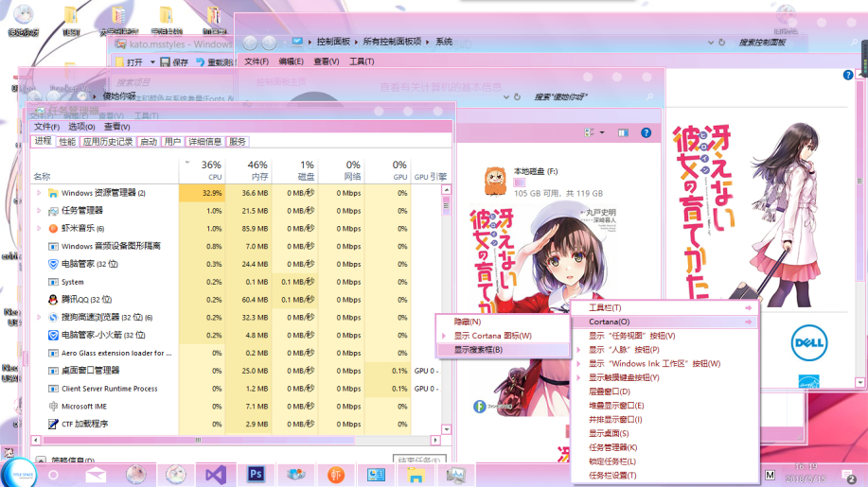Sort processes by the 内存 column
This screenshot has height=487, width=868.
[x=249, y=170]
